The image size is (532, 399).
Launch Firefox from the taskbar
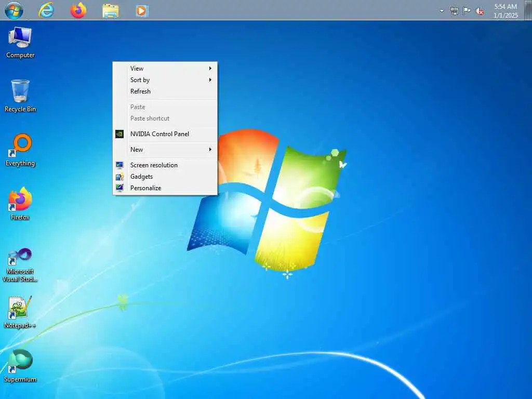(78, 10)
